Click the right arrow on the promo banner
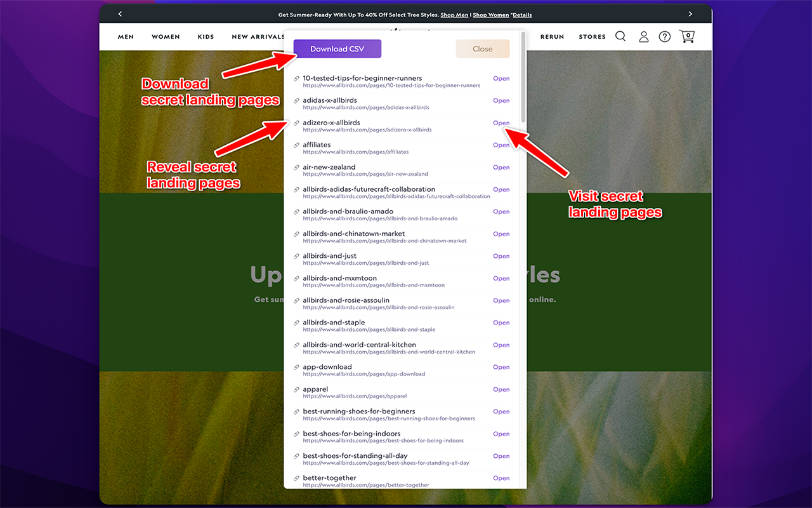This screenshot has width=812, height=508. tap(691, 13)
